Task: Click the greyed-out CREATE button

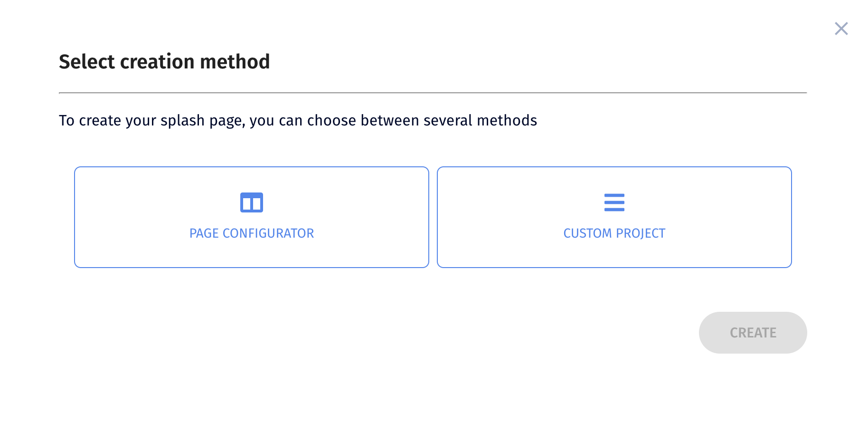Action: 753,333
